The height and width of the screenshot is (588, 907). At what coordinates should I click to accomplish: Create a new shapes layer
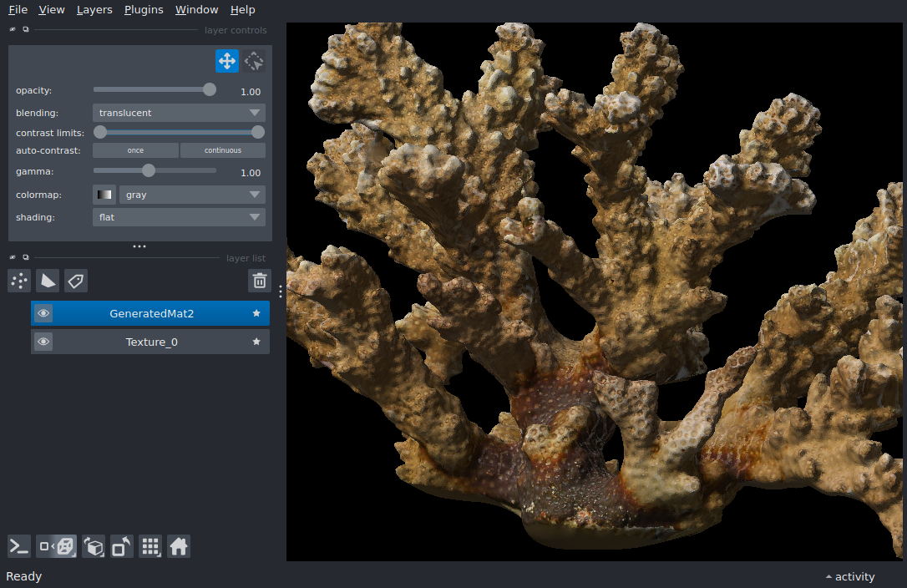[48, 281]
